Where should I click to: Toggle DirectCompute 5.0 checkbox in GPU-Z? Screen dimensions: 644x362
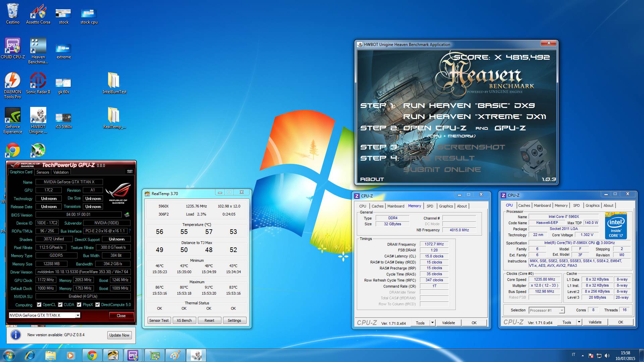click(x=98, y=305)
